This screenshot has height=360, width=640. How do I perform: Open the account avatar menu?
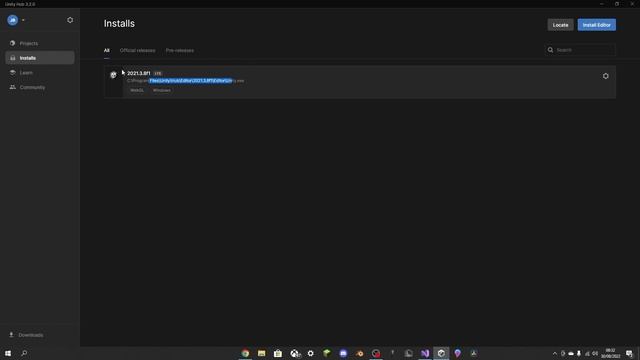tap(13, 20)
